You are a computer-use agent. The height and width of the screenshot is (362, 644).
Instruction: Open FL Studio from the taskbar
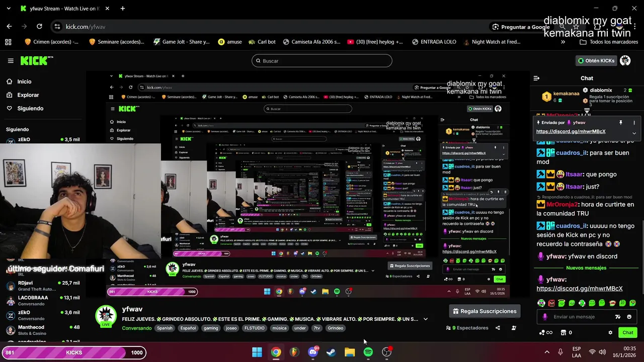[294, 352]
